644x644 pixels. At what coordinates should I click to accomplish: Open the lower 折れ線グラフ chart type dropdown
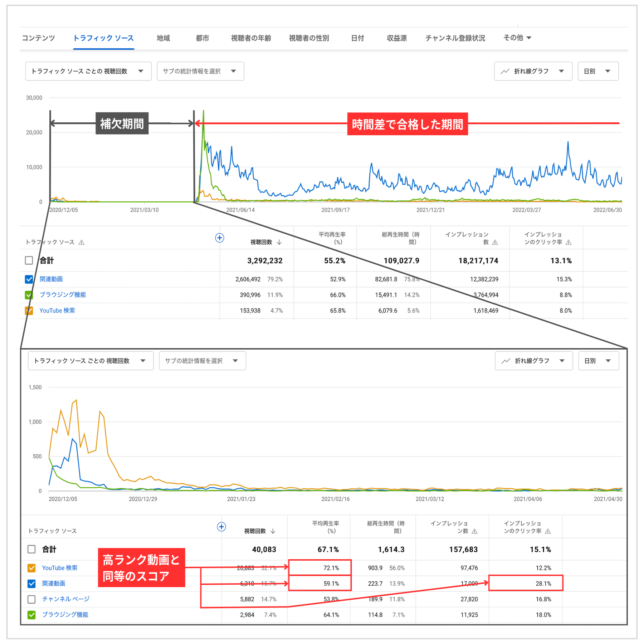(534, 361)
